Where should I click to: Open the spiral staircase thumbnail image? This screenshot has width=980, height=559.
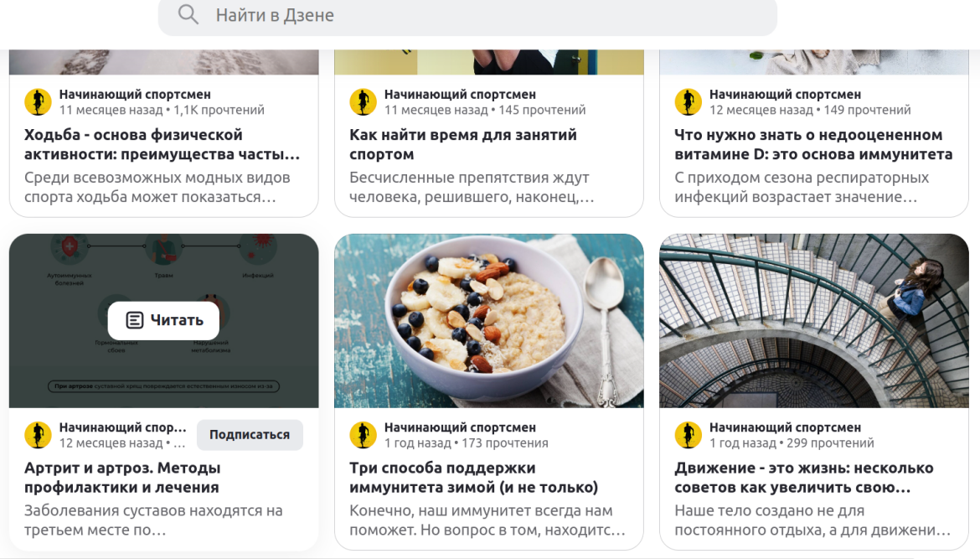point(813,321)
